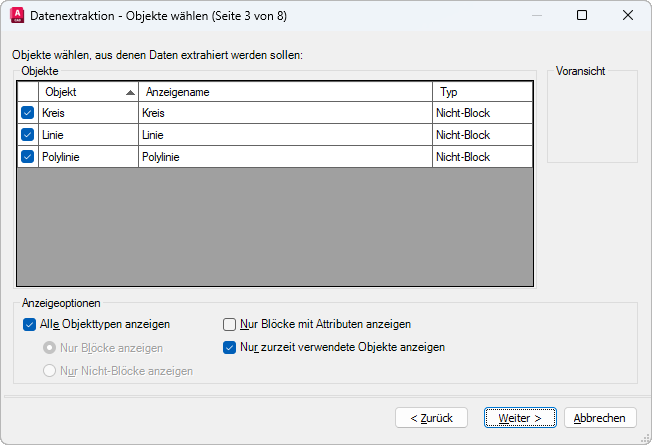Select 'Nur Nicht-Blöcke anzeigen' radio button

49,371
